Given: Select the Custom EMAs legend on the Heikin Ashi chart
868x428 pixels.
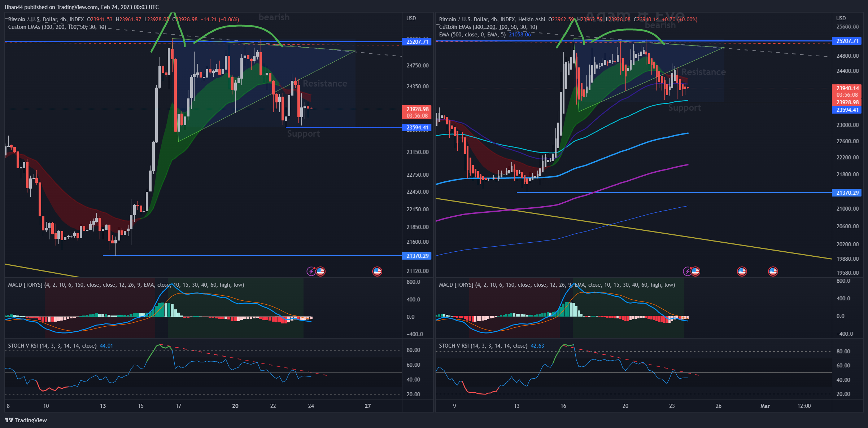Looking at the screenshot, I should click(x=488, y=27).
